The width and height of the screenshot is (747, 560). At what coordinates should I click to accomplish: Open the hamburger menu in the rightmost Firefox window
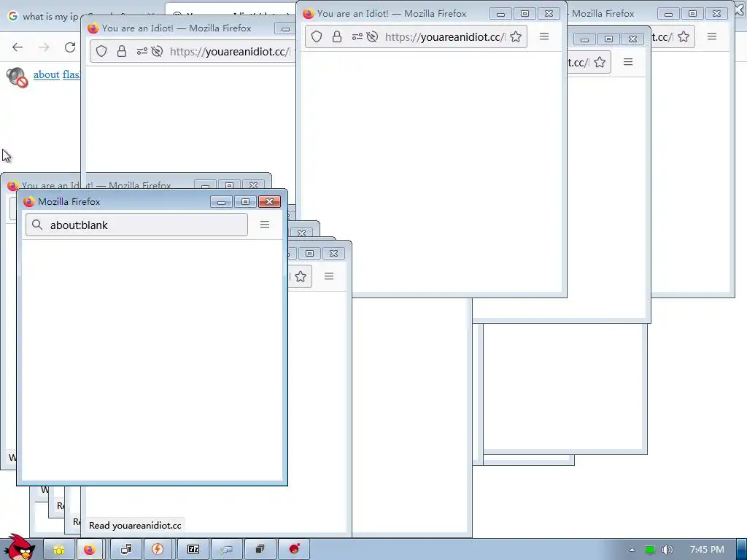pos(712,36)
